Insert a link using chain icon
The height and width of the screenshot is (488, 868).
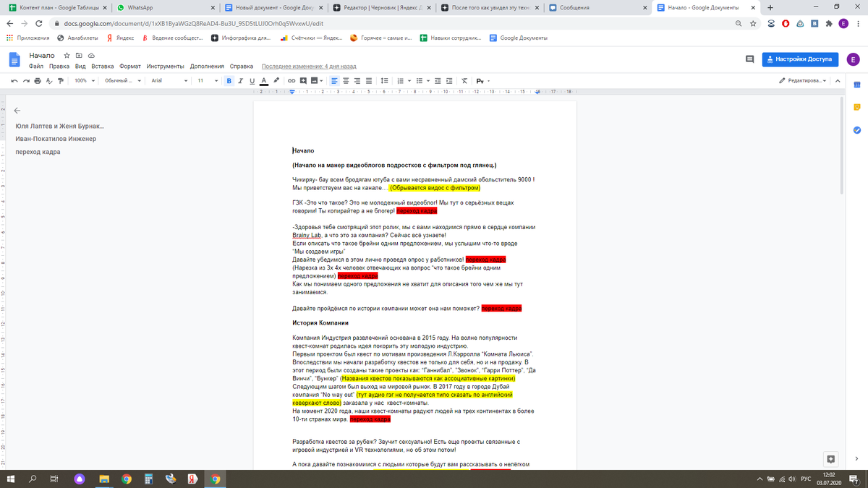pos(292,80)
